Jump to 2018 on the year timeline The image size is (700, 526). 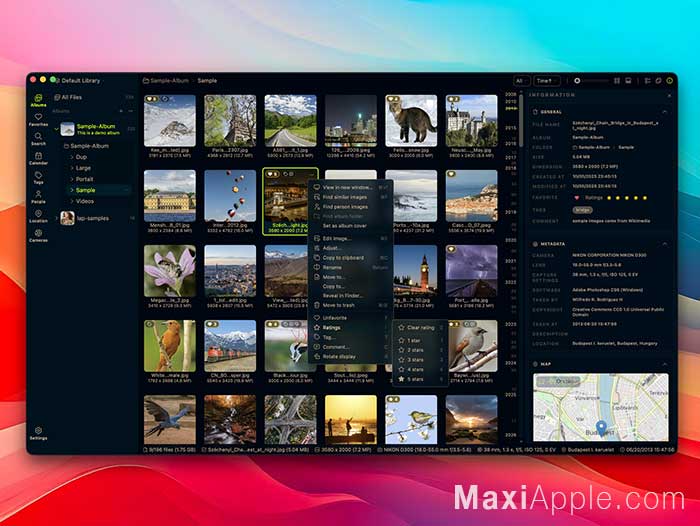click(x=511, y=168)
